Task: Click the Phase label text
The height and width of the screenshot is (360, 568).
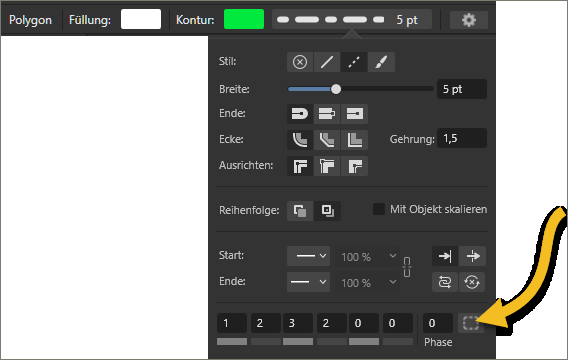Action: (438, 342)
